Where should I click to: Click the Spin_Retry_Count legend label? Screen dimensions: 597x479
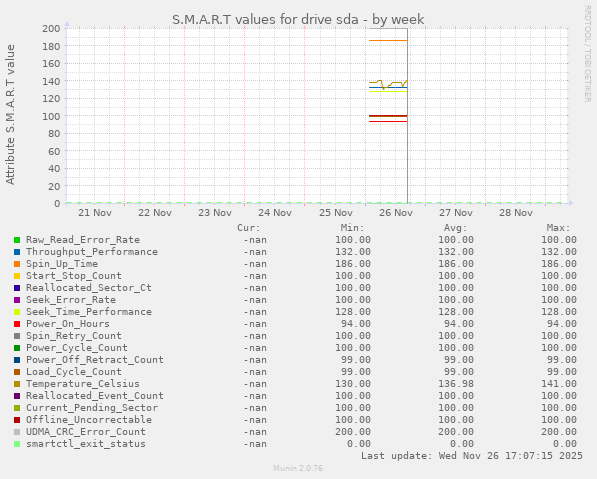pos(73,336)
